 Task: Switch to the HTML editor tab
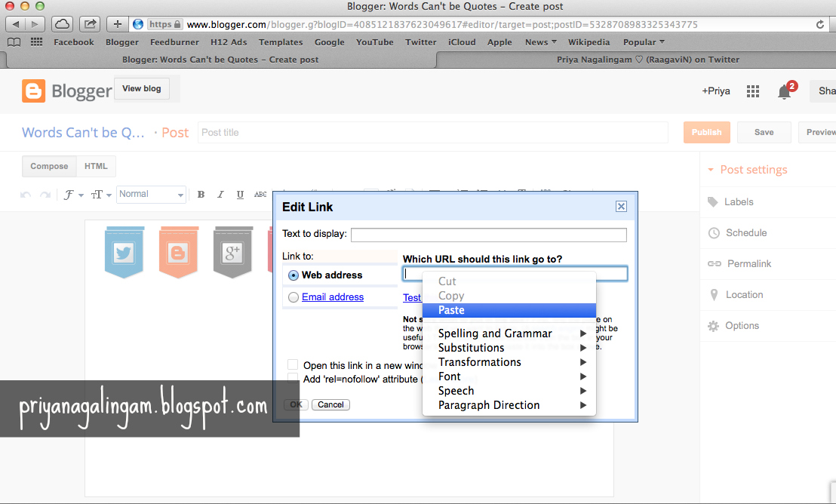click(96, 167)
